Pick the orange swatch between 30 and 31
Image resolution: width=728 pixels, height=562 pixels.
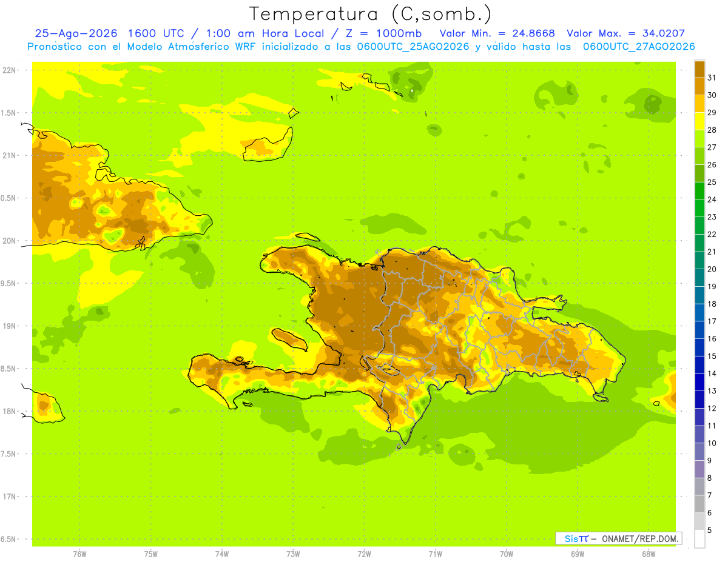(699, 86)
